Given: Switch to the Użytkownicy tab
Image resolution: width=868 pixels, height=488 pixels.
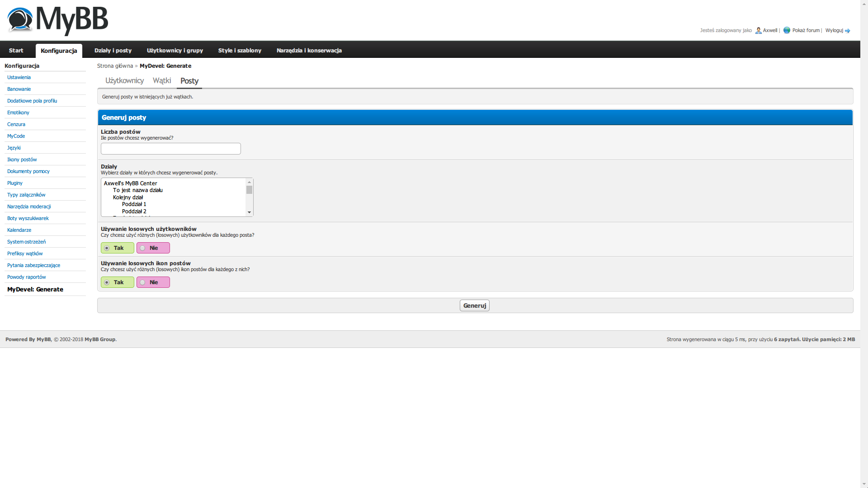Looking at the screenshot, I should (124, 80).
